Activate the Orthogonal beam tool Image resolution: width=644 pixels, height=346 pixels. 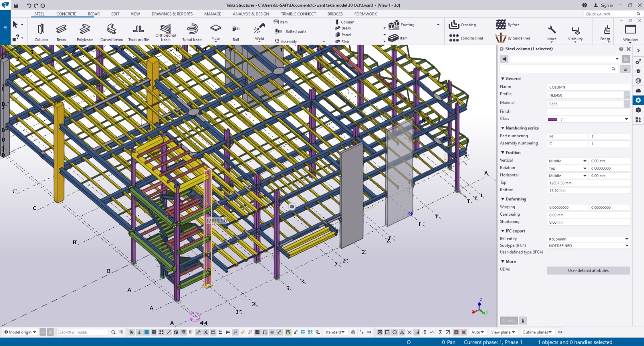click(165, 32)
